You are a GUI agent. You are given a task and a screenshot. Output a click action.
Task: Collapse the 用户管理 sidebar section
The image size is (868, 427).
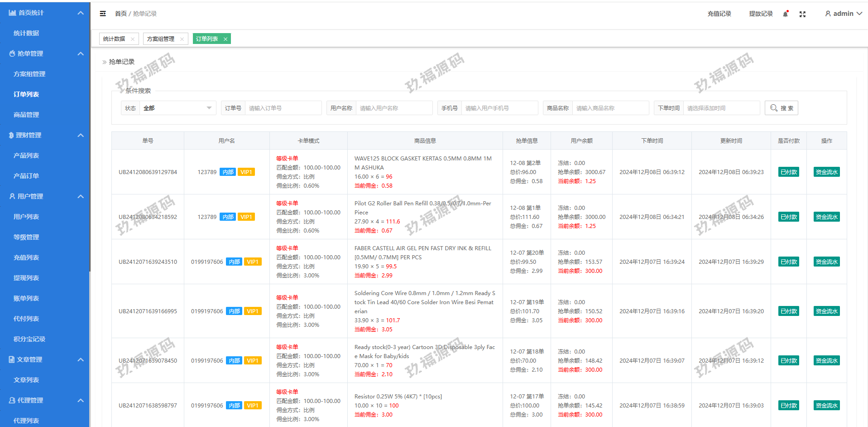81,196
